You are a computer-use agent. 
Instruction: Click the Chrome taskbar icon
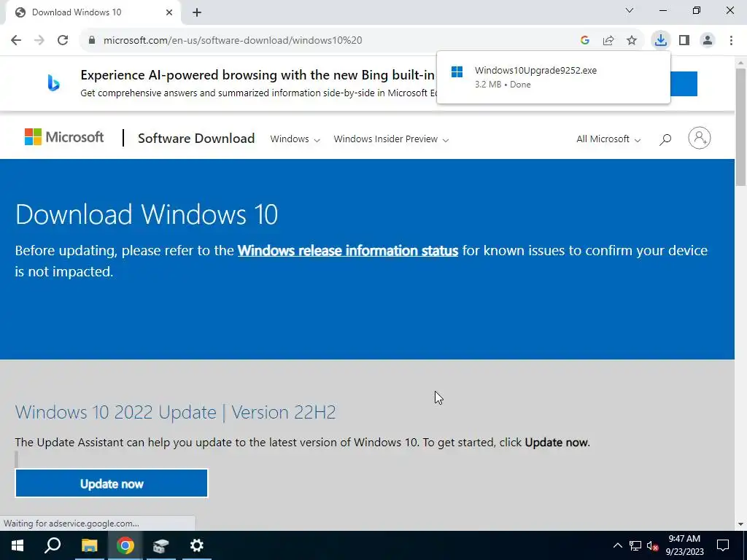click(x=125, y=545)
